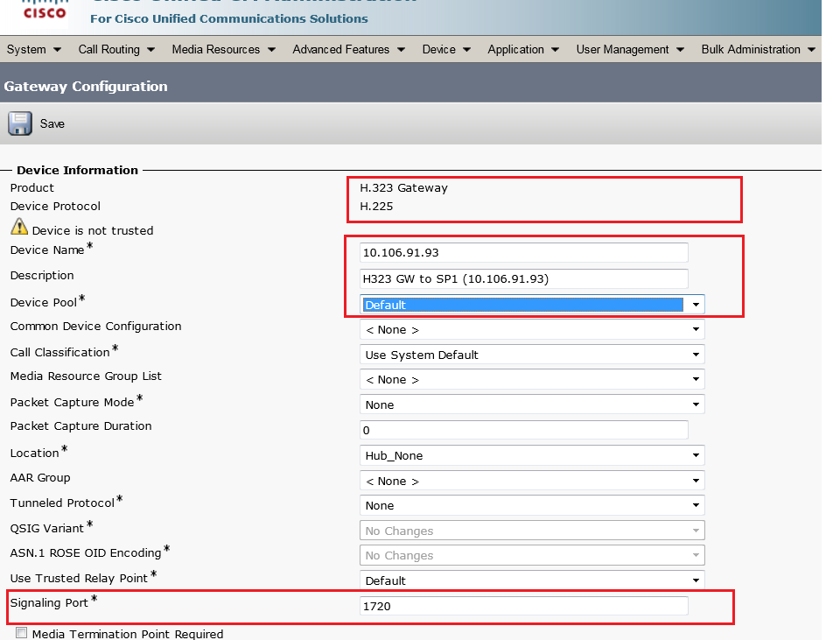
Task: Open the Call Classification dropdown
Action: point(532,355)
